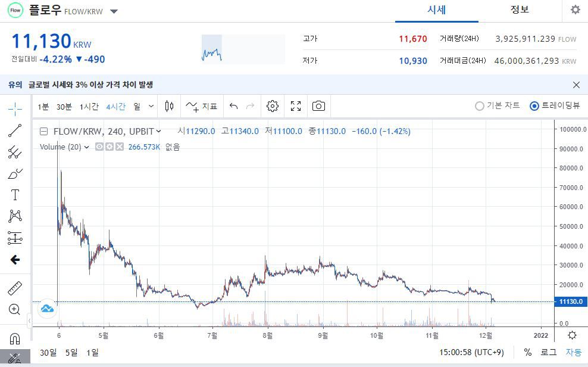Image resolution: width=588 pixels, height=367 pixels.
Task: Select the long position forecasting tool
Action: click(15, 238)
